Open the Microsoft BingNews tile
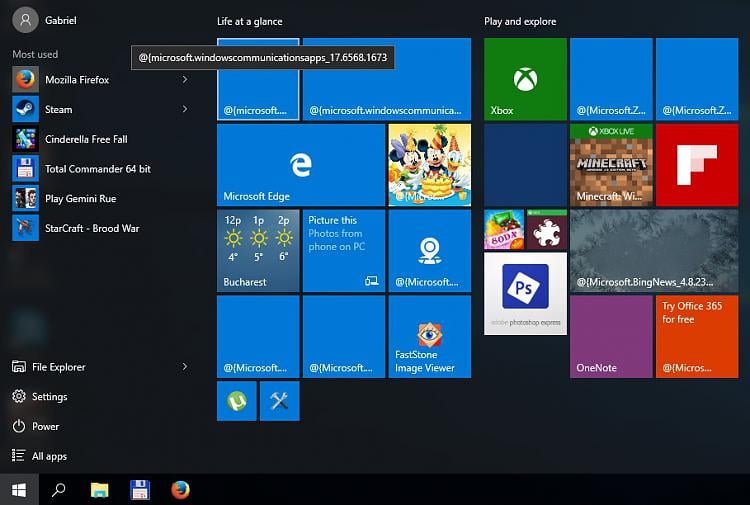The image size is (750, 505). tap(654, 251)
